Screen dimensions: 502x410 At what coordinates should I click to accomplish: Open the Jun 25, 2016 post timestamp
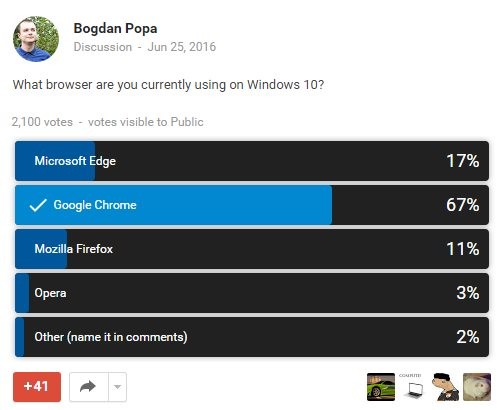(182, 47)
